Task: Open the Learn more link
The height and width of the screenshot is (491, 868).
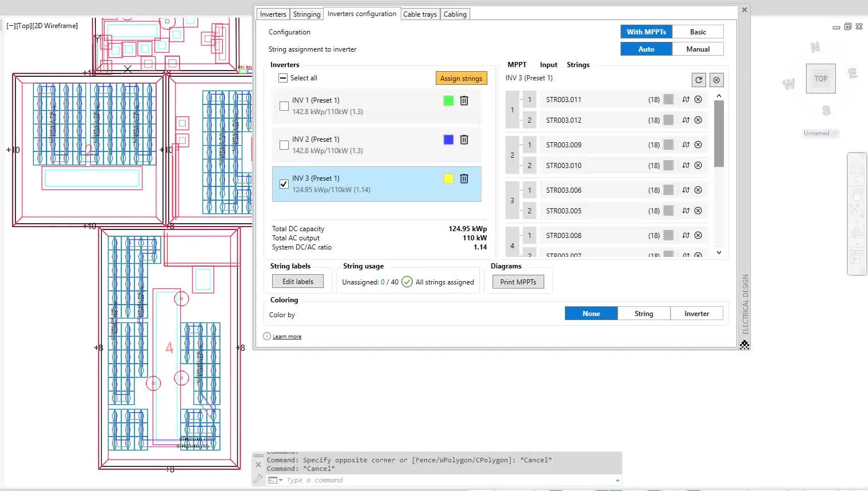Action: [286, 337]
